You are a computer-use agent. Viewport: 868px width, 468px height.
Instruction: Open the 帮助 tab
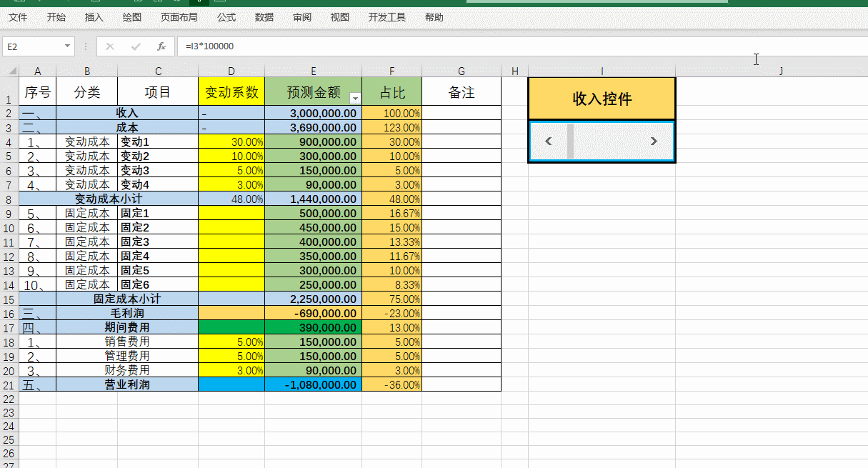click(434, 17)
